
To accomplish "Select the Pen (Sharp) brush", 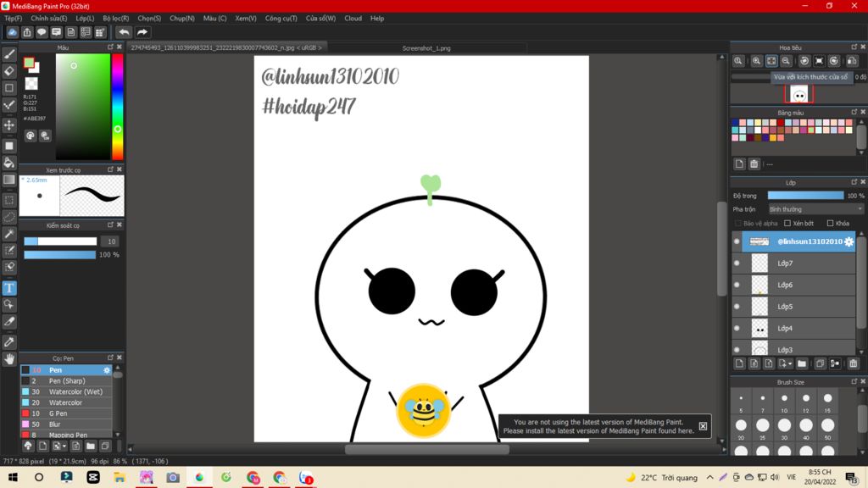I will (x=66, y=380).
